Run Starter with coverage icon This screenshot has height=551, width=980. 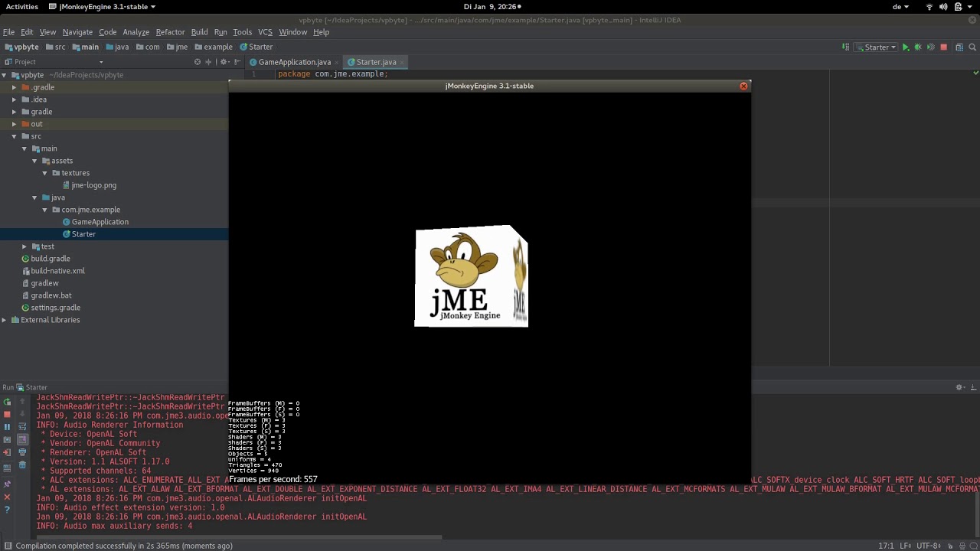[931, 47]
